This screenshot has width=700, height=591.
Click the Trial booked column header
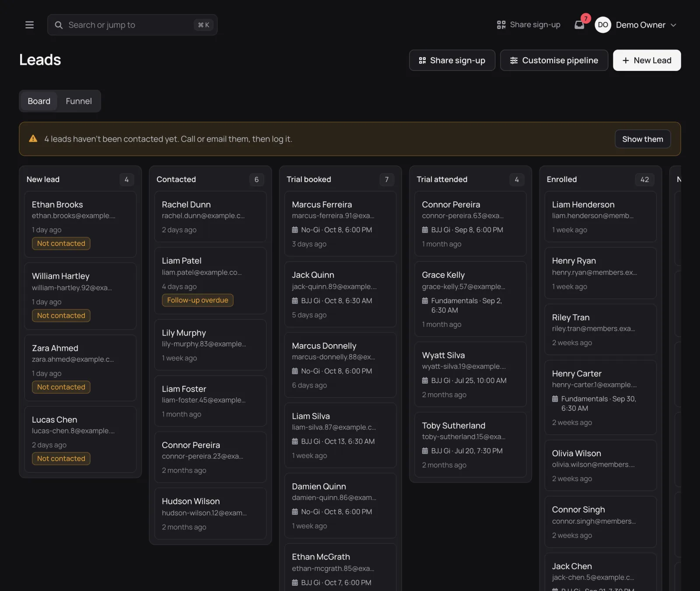309,179
